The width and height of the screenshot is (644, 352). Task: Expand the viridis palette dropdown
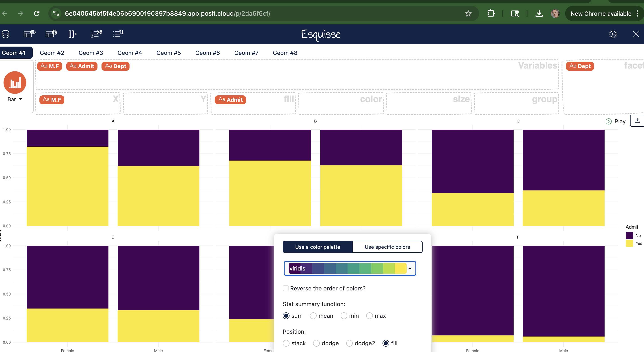(350, 268)
